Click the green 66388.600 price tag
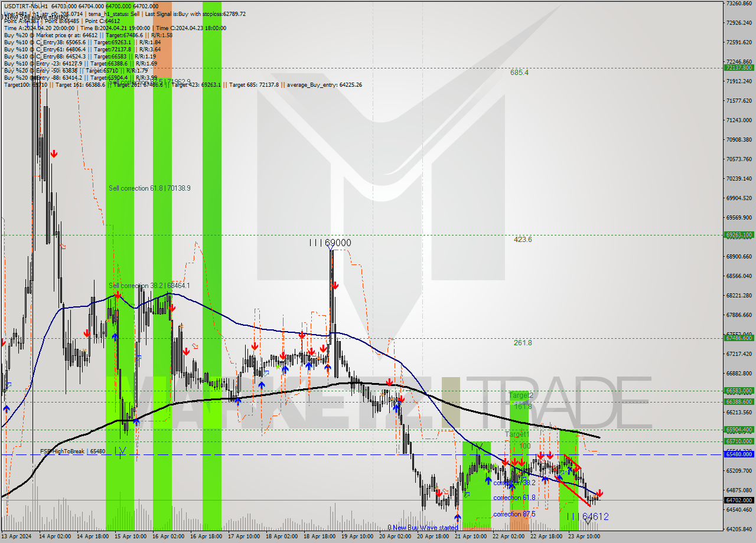Image resolution: width=756 pixels, height=543 pixels. (x=739, y=401)
